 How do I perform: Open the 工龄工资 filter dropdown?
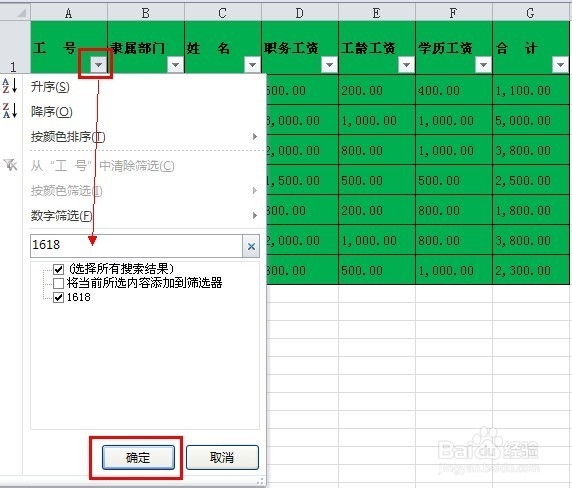406,65
